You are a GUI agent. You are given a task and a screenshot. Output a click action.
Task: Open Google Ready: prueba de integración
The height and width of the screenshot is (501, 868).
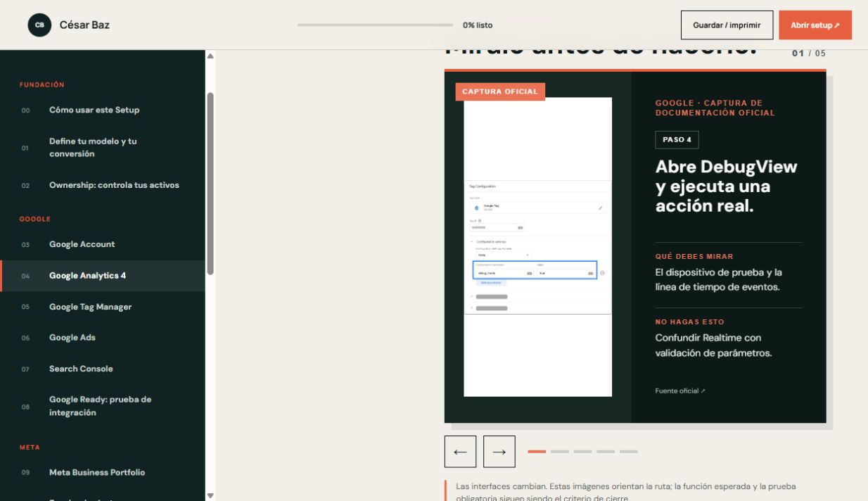coord(103,406)
